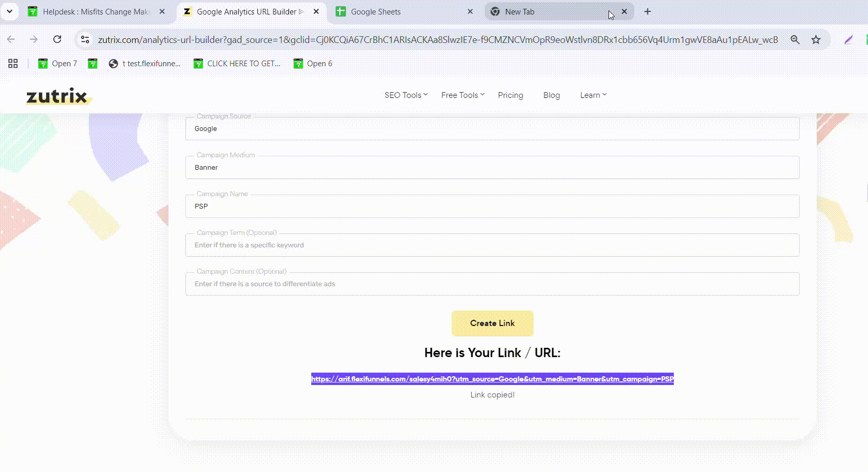The width and height of the screenshot is (868, 472).
Task: Open the 'Open 6' bookmark
Action: coord(313,63)
